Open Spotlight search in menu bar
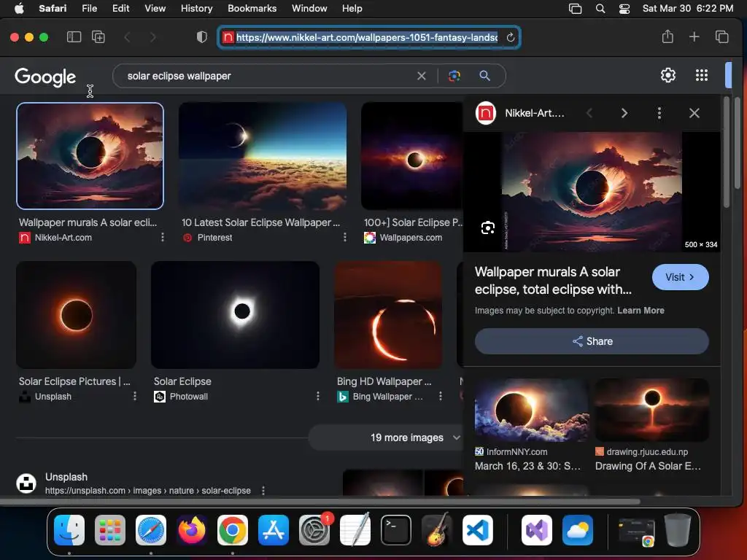The width and height of the screenshot is (747, 560). pos(600,8)
